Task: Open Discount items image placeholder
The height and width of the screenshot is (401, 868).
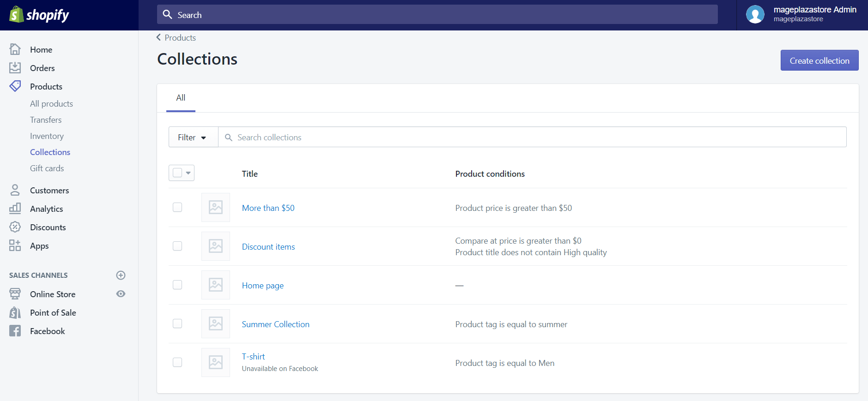Action: tap(216, 246)
